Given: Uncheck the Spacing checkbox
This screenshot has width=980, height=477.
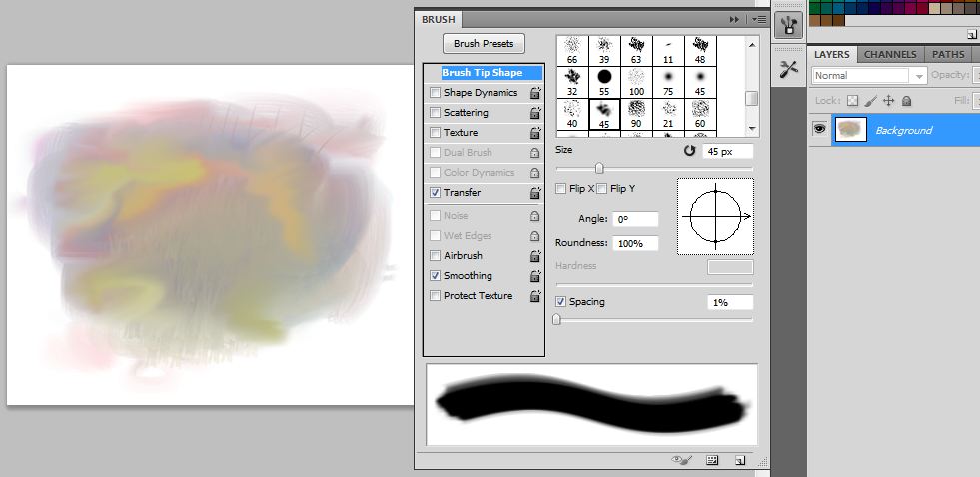Looking at the screenshot, I should [x=561, y=302].
